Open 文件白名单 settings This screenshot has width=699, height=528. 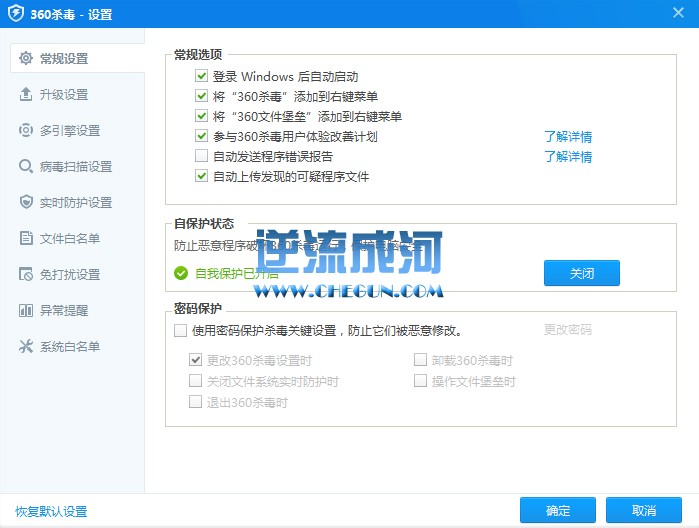tap(72, 239)
